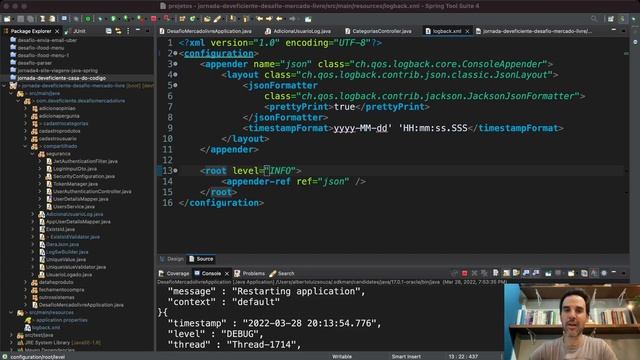The height and width of the screenshot is (360, 640).
Task: Click the prettyPrint value true in line 7
Action: [344, 107]
